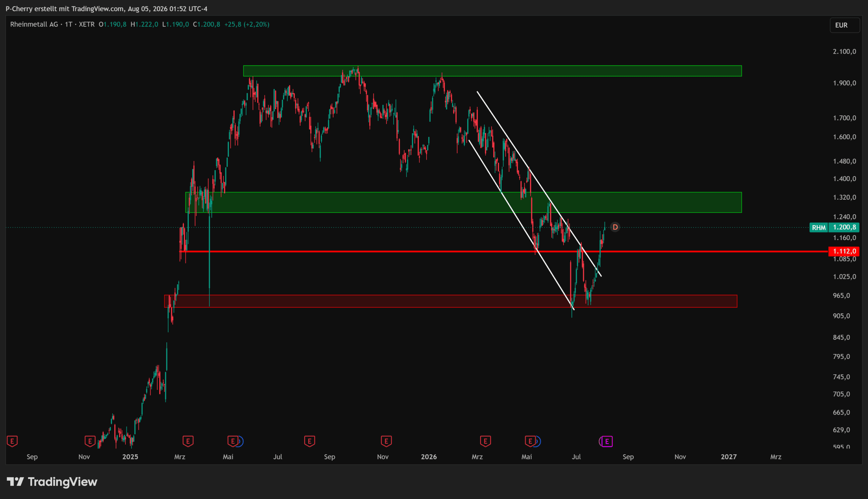Click the P-Cherry erstellt mit TradingView.com header text
The image size is (868, 499).
(x=106, y=8)
